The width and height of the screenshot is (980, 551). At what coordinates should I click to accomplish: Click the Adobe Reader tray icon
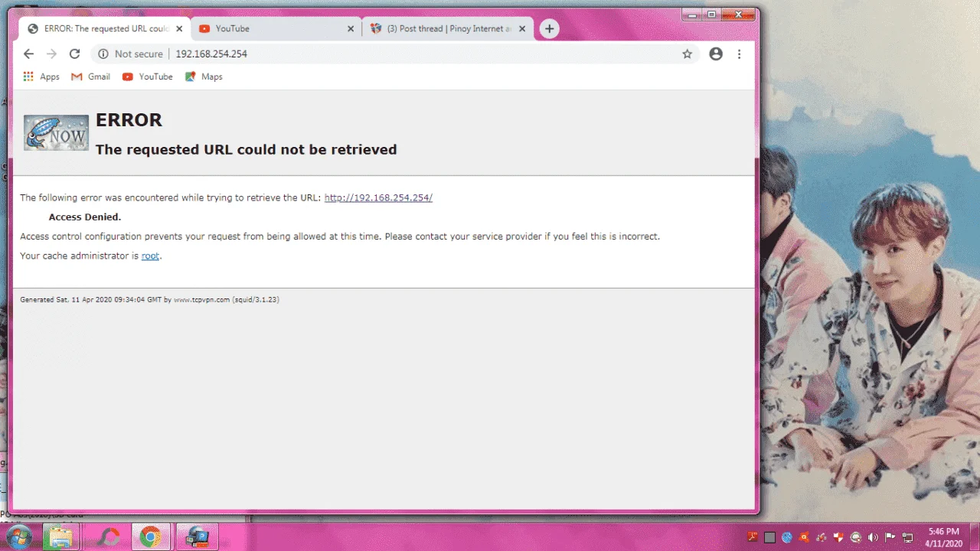pos(753,537)
